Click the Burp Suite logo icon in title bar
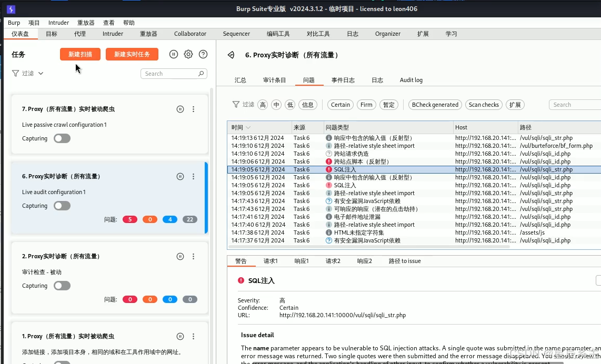This screenshot has width=601, height=364. pyautogui.click(x=11, y=9)
